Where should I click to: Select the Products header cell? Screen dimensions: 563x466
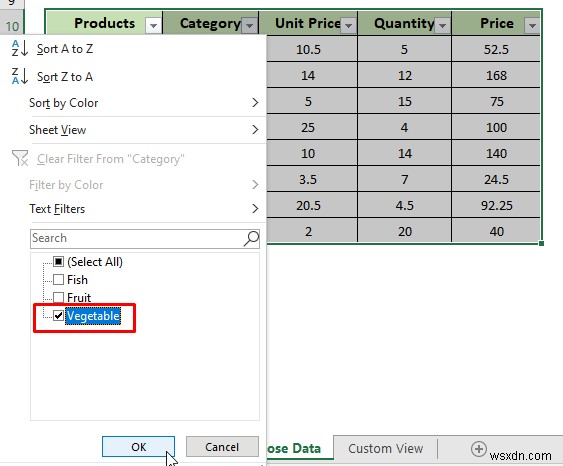(104, 23)
